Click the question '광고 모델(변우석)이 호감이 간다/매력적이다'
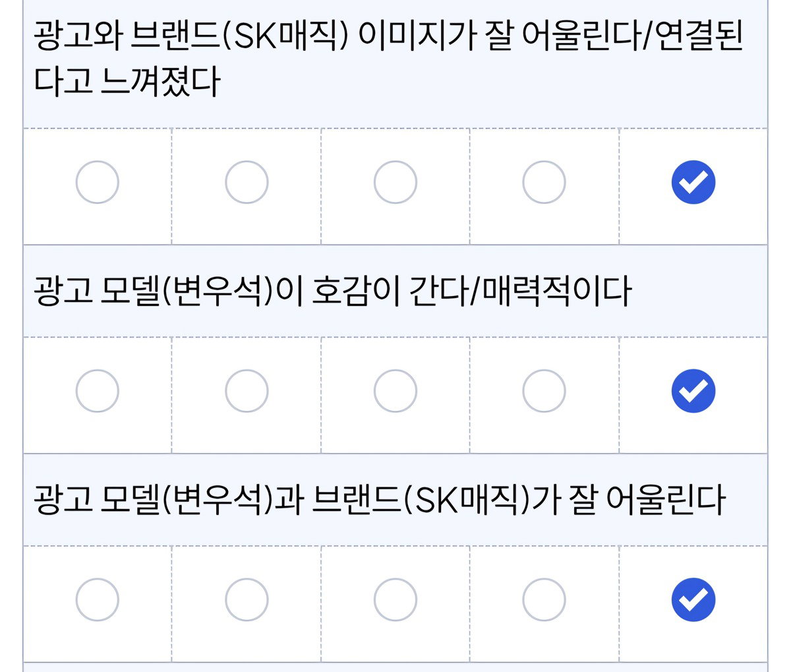791x672 pixels. (x=332, y=291)
